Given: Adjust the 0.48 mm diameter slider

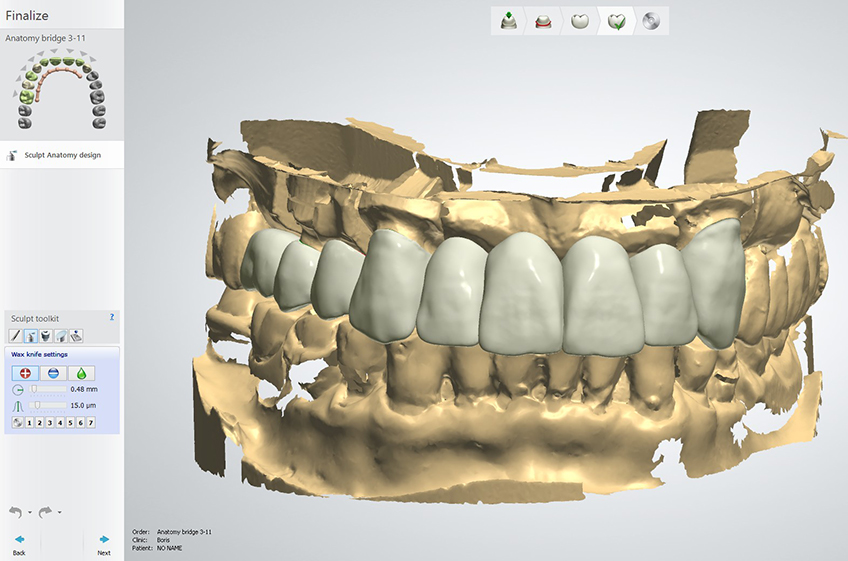Looking at the screenshot, I should tap(33, 388).
